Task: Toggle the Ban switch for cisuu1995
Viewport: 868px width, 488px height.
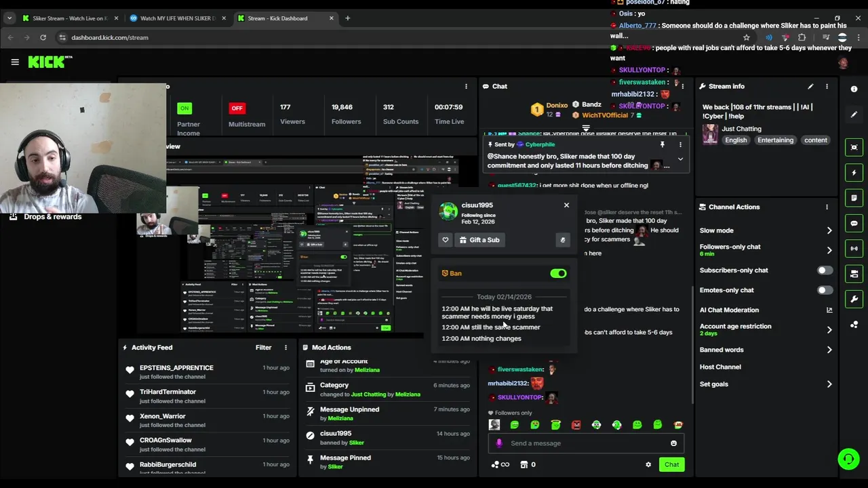Action: coord(558,273)
